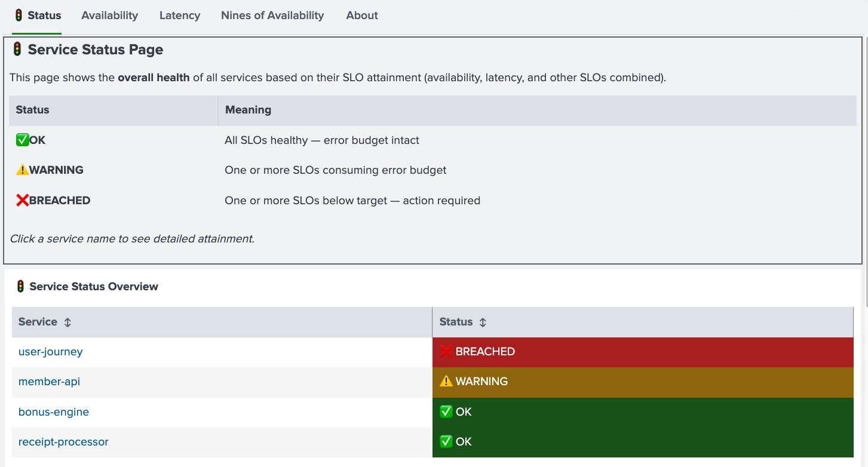Click red cross icon in legend BREACHED row
Image resolution: width=868 pixels, height=467 pixels.
click(22, 201)
